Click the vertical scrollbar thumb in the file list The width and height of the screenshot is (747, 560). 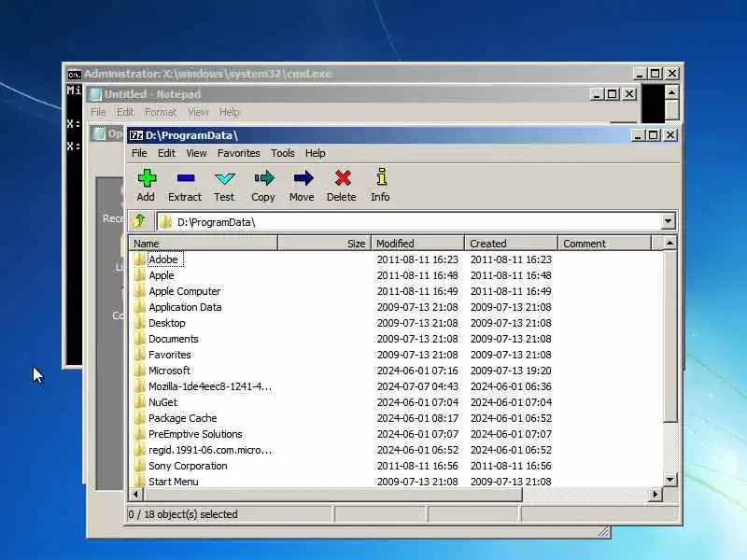(669, 336)
